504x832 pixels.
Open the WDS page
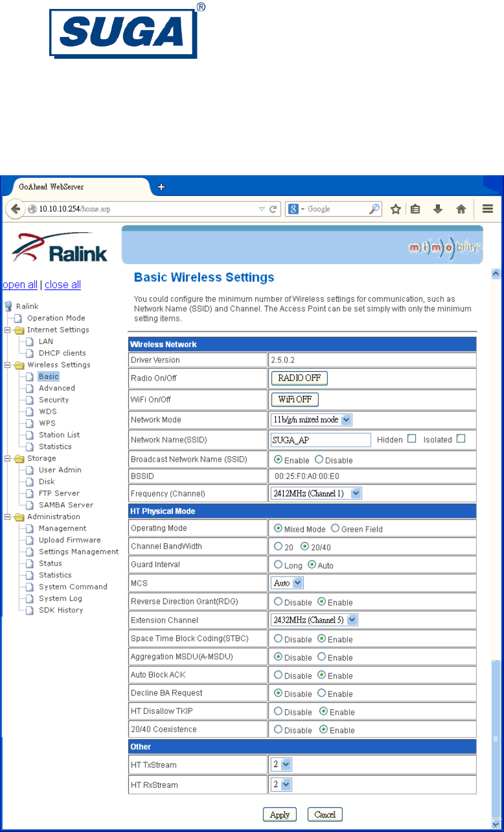point(48,412)
